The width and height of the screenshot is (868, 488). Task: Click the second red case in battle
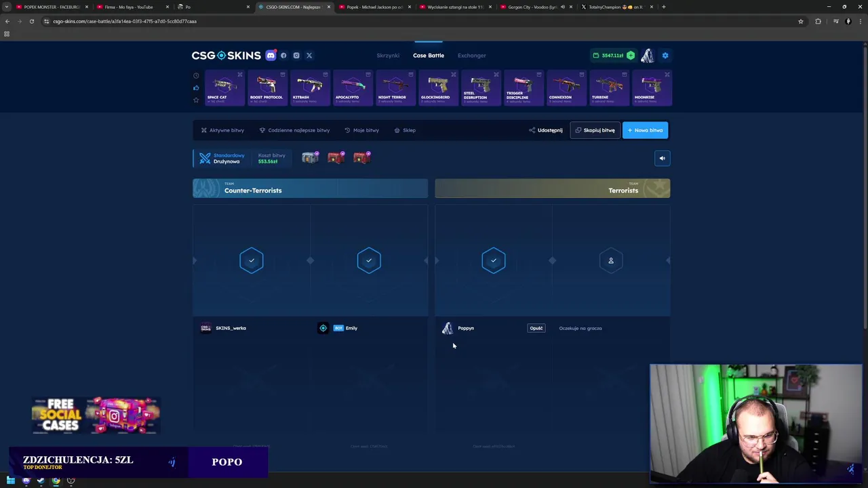click(336, 158)
